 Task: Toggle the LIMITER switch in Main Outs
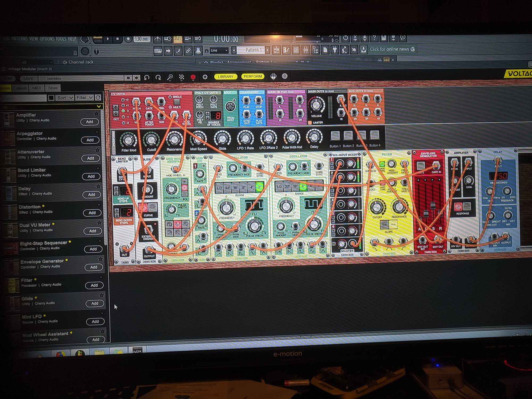tap(310, 123)
